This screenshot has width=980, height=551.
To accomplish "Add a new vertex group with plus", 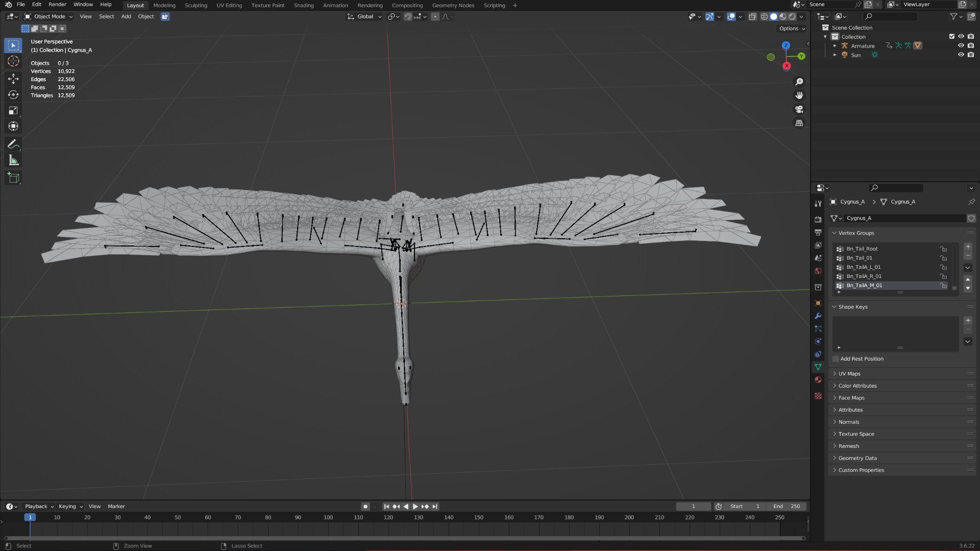I will 968,246.
